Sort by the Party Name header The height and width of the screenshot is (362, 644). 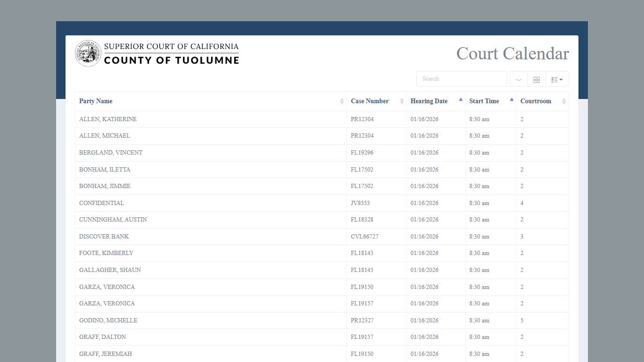[x=96, y=101]
